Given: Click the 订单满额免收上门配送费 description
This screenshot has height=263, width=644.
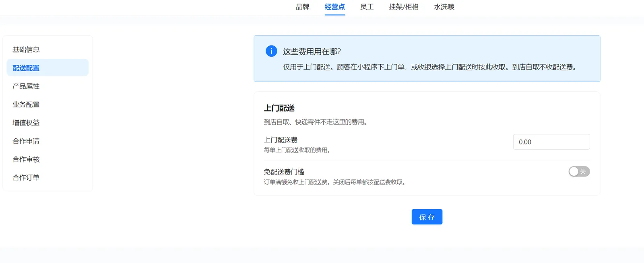Looking at the screenshot, I should (335, 182).
